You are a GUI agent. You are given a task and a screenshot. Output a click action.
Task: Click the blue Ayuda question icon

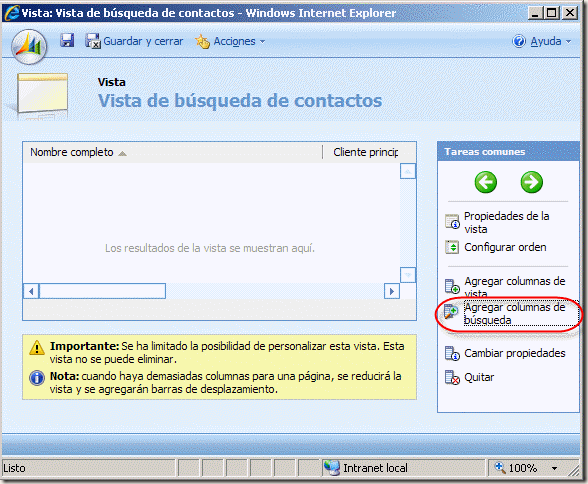coord(519,41)
